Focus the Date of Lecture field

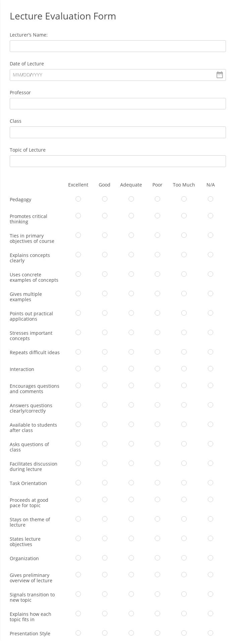coord(117,75)
